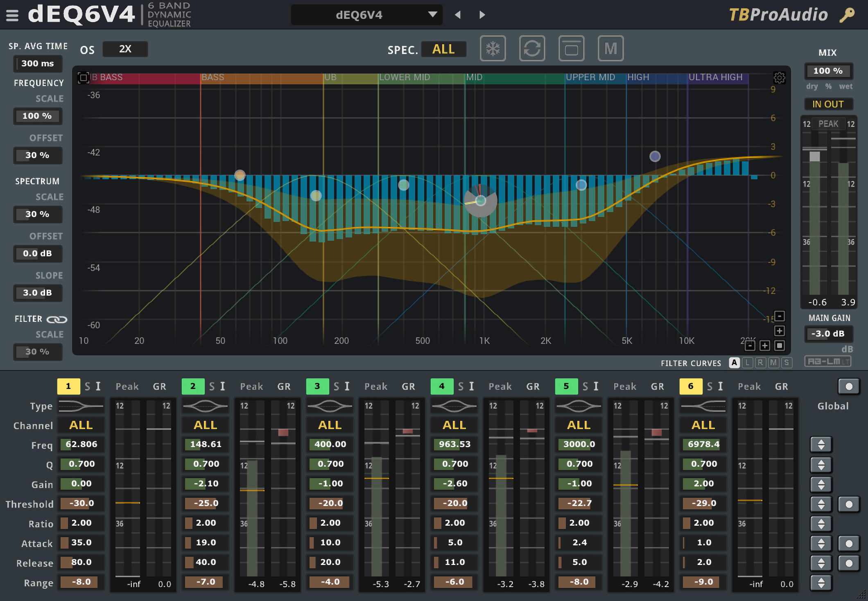Open the SPEC. ALL spectrum selector
The width and height of the screenshot is (868, 601).
(x=443, y=49)
